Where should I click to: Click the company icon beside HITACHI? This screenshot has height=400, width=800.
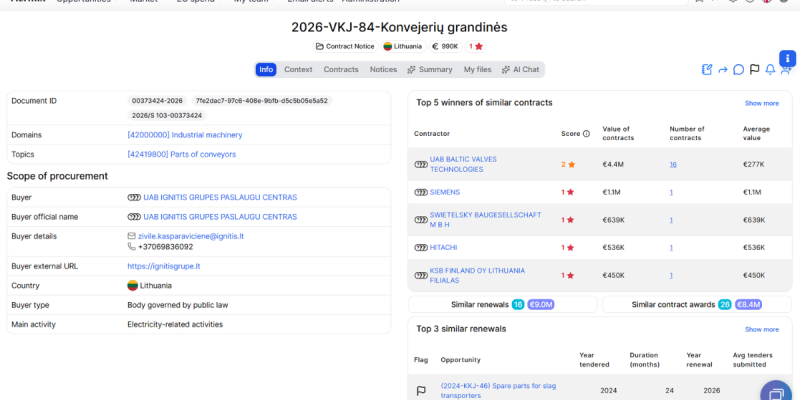point(421,247)
